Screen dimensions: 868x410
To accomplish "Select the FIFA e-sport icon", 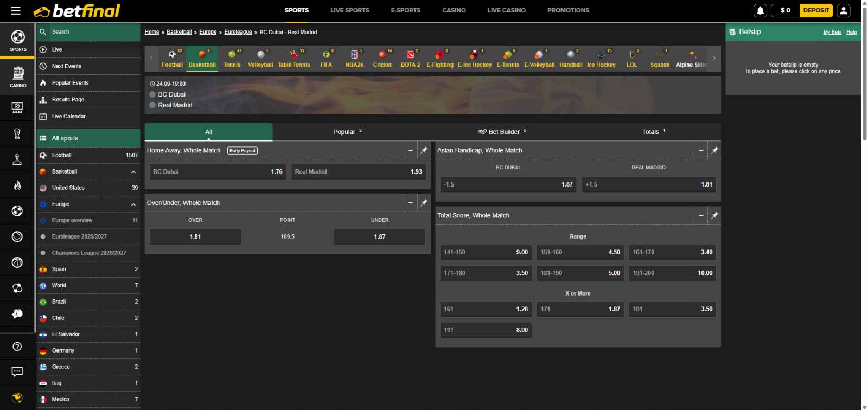I will 326,58.
